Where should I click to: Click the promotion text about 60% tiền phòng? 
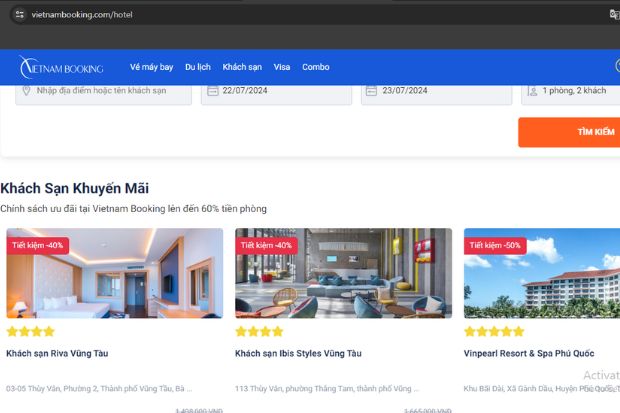(134, 208)
